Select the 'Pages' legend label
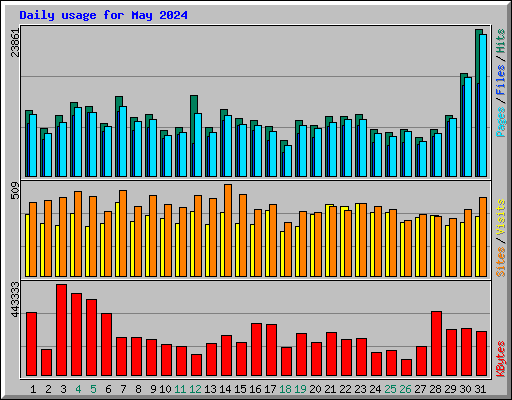Image resolution: width=512 pixels, height=400 pixels. click(500, 122)
